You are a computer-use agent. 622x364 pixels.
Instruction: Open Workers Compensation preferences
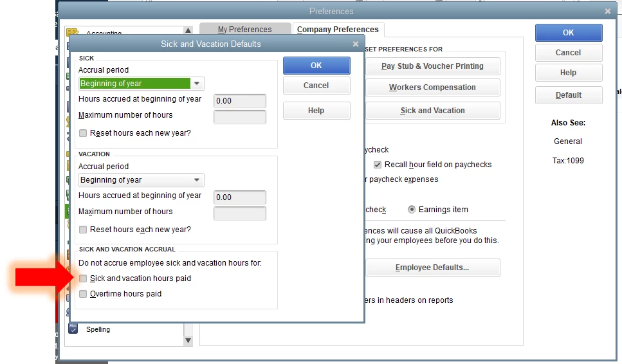click(x=432, y=87)
